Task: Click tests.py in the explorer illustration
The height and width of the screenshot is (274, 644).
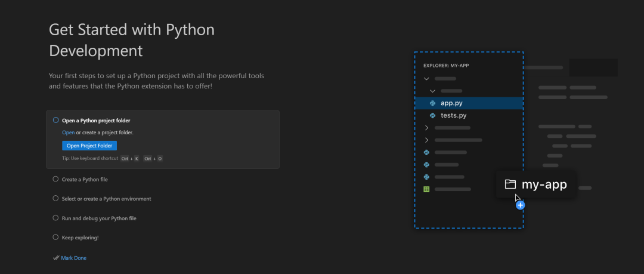Action: point(453,116)
